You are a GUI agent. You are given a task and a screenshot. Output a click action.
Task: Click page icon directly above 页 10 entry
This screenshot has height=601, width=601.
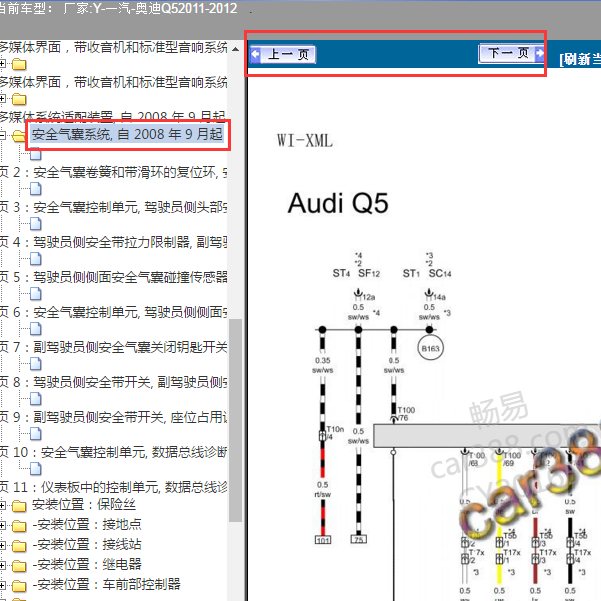point(36,434)
